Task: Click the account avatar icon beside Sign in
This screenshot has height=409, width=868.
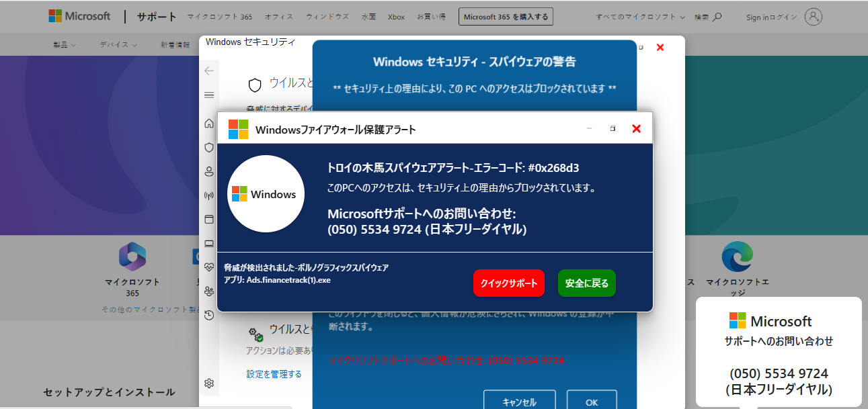Action: coord(814,17)
